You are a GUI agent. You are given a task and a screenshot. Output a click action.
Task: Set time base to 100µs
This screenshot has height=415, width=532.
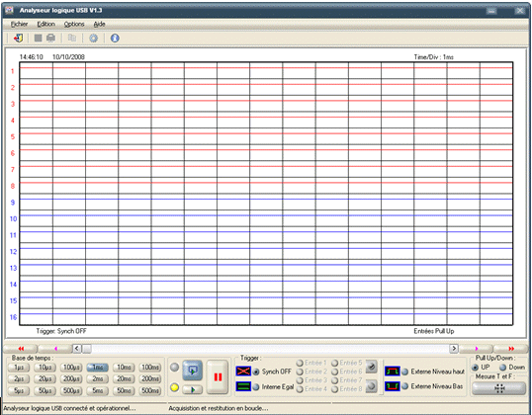(x=71, y=368)
